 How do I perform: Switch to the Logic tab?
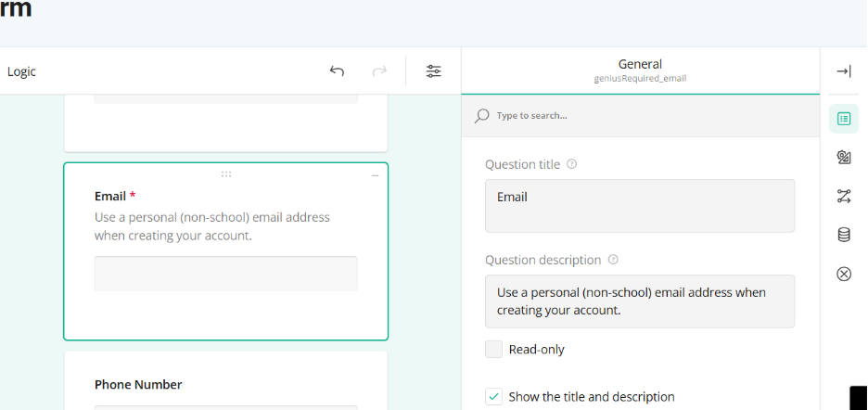coord(21,71)
